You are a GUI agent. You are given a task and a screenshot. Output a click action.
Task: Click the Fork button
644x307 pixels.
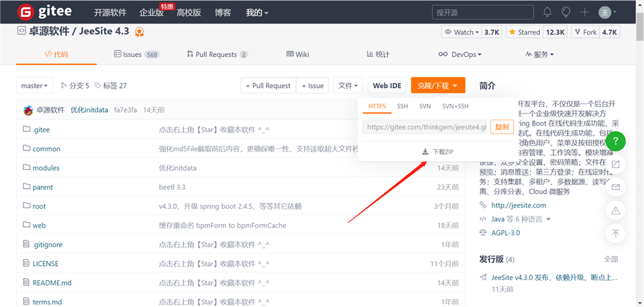(x=585, y=32)
